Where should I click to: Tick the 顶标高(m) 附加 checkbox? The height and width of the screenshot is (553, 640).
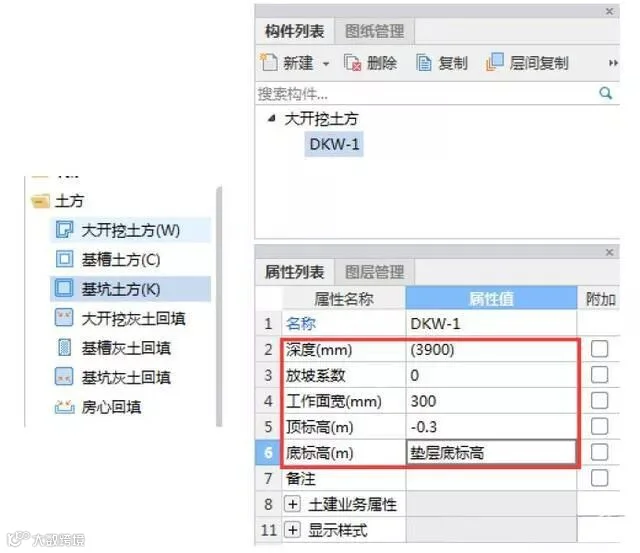click(x=599, y=426)
